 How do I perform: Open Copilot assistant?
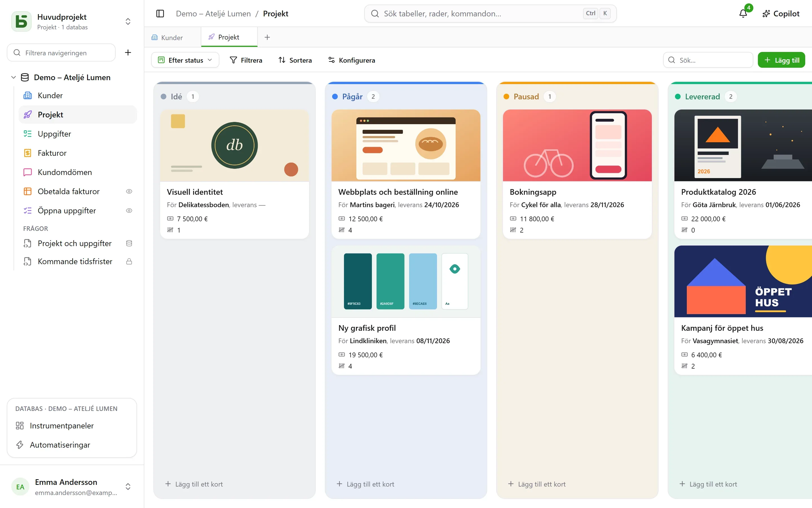pos(781,14)
